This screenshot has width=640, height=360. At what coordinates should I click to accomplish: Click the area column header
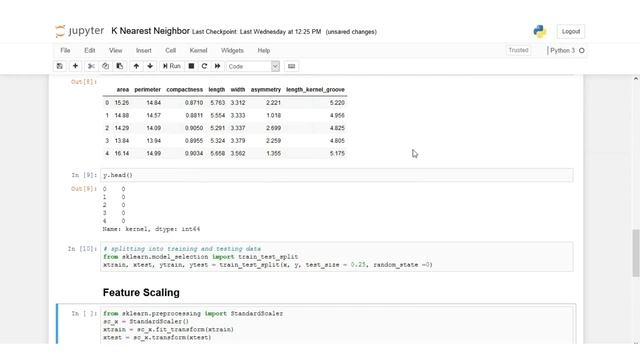pyautogui.click(x=123, y=89)
